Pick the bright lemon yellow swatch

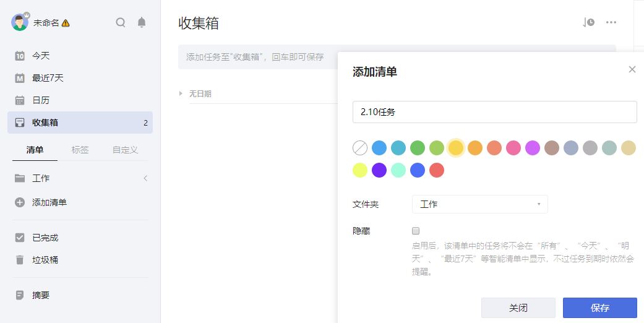[360, 170]
